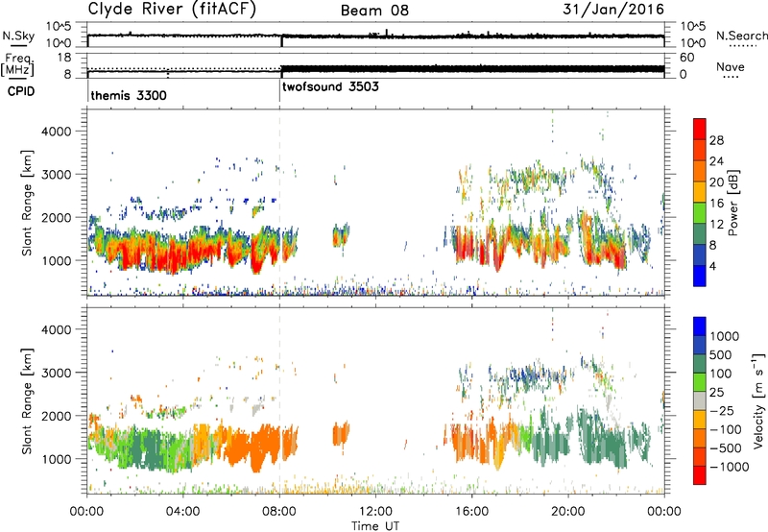Click the isolated power echo near 10:30 UT

click(341, 236)
